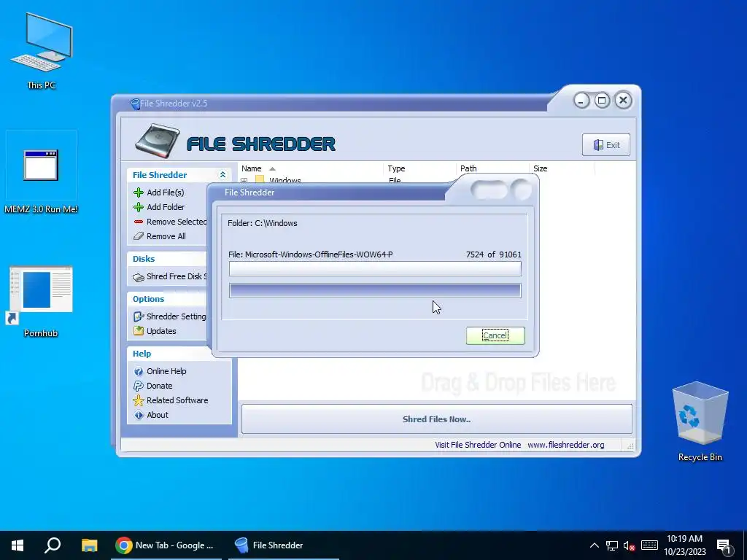Click the Donate PayPal icon

click(x=139, y=386)
